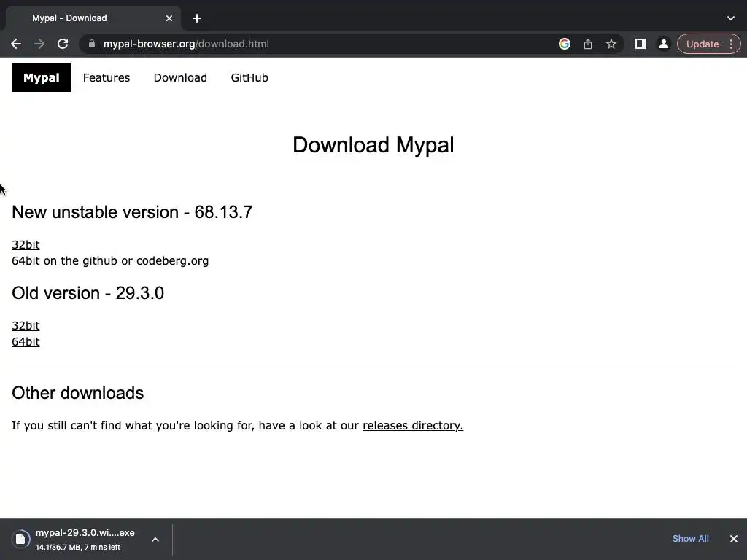Go back to the previous page

[16, 44]
